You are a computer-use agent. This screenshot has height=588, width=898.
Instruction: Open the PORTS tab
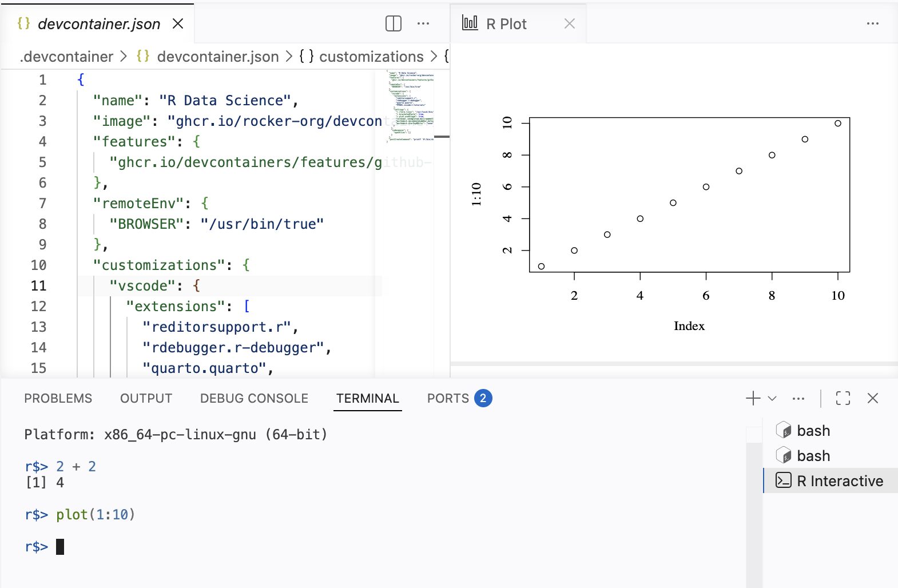448,398
